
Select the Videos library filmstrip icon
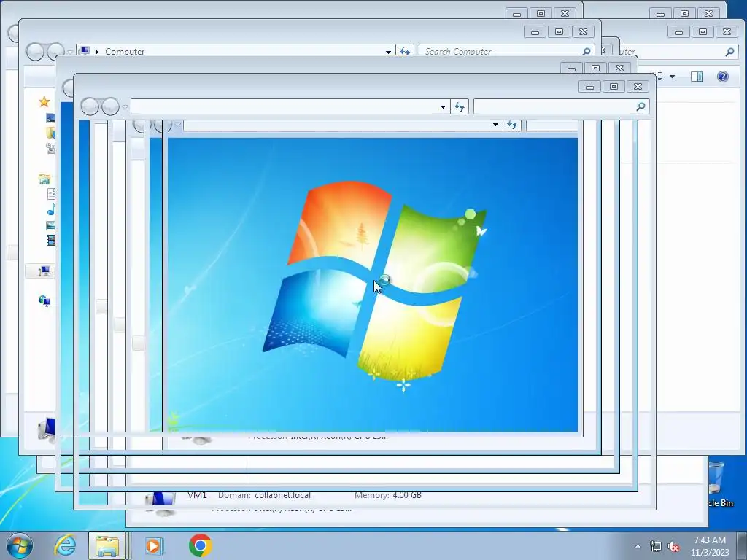pyautogui.click(x=50, y=240)
